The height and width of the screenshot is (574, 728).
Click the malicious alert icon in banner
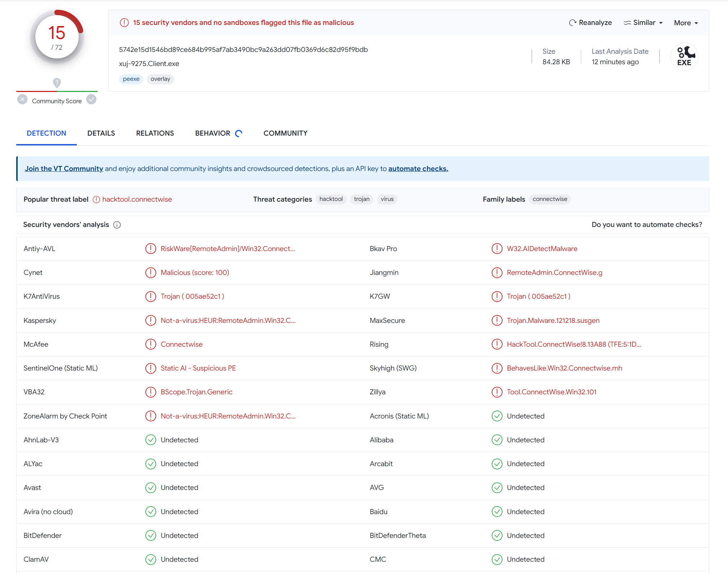pos(124,23)
